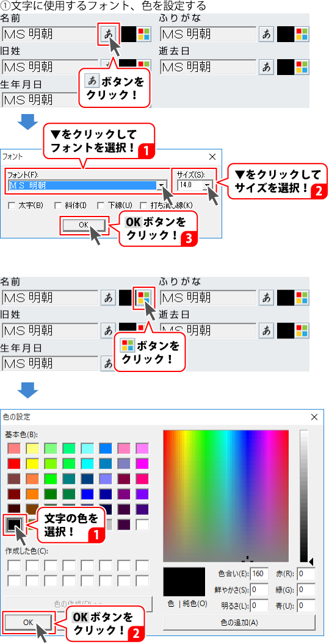The image size is (329, 644).
Task: Enable the 下線(U) underline checkbox
Action: (x=101, y=205)
